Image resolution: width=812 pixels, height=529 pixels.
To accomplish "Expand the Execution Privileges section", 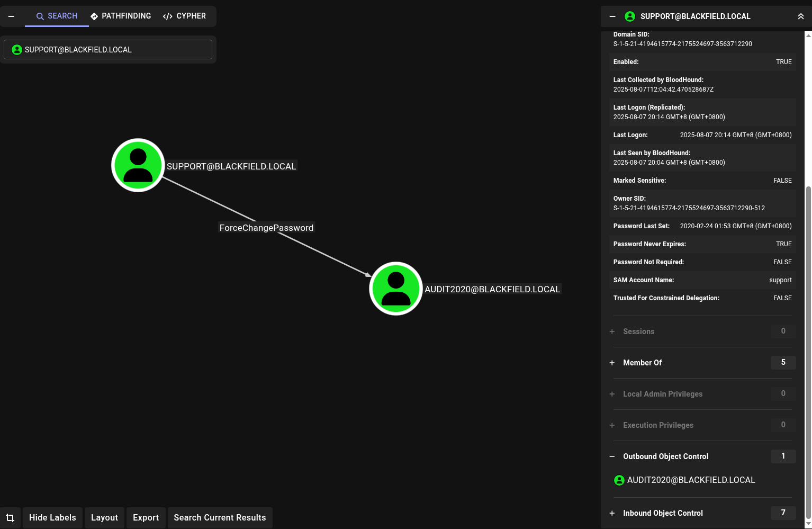I will coord(658,425).
